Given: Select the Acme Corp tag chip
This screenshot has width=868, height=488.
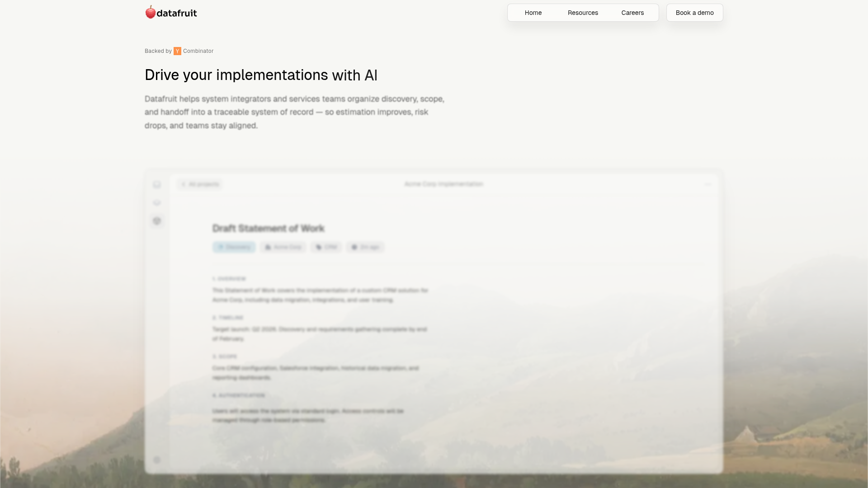Looking at the screenshot, I should tap(283, 247).
